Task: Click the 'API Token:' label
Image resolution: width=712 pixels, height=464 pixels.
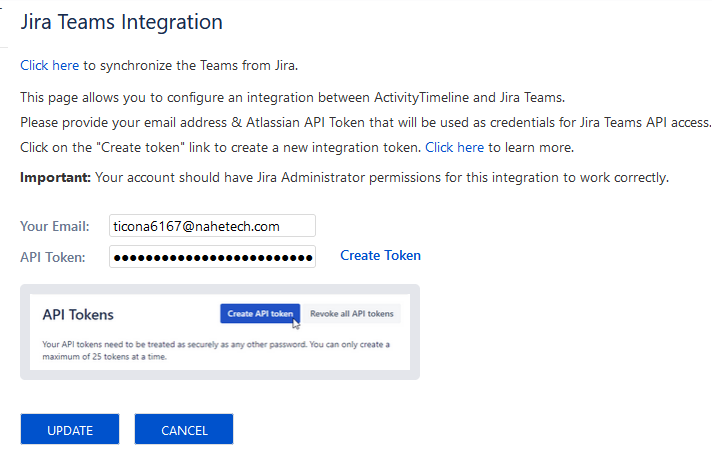Action: (x=53, y=257)
